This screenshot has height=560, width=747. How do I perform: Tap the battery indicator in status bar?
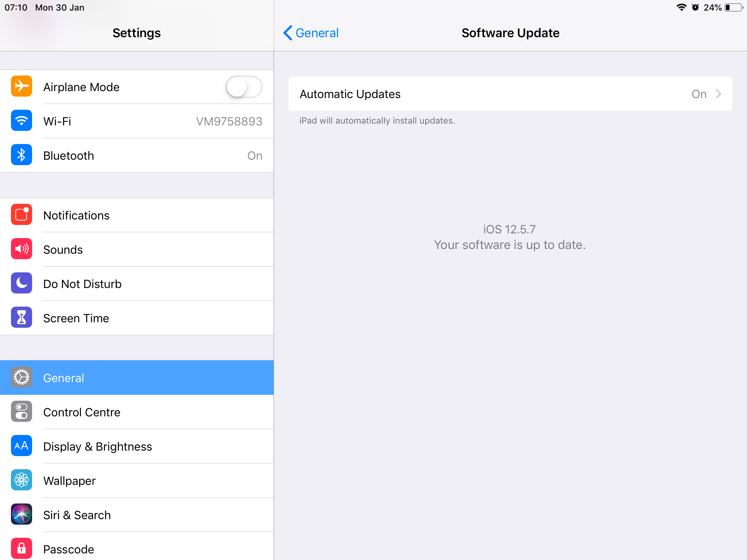(734, 8)
